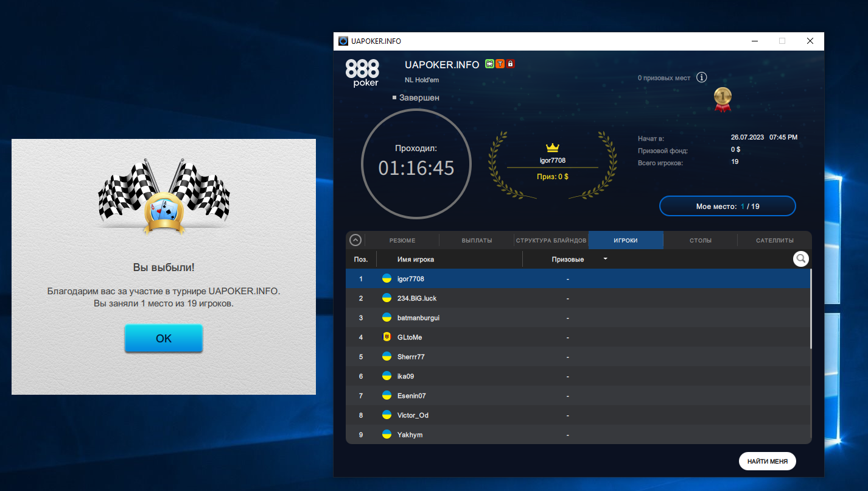Click the start date 26.07.2023 value
Viewport: 868px width, 491px height.
pyautogui.click(x=747, y=137)
